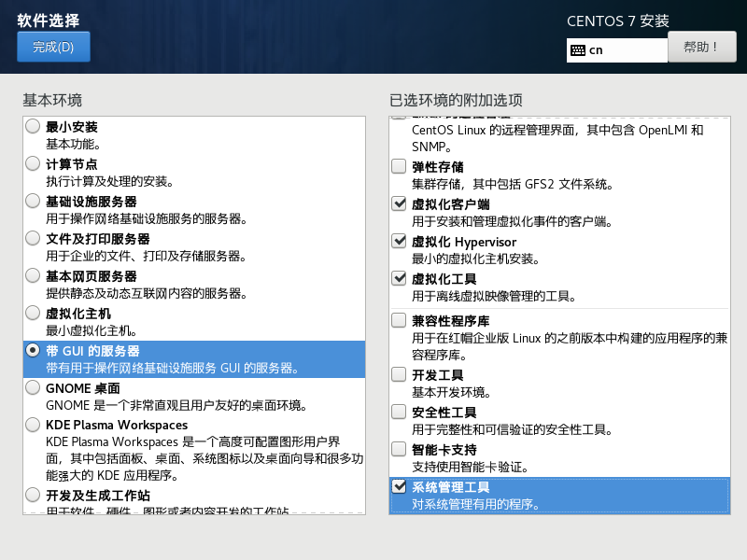This screenshot has height=560, width=747.
Task: Click description 提供静态及动态互联网内容的服务器。
Action: click(x=147, y=293)
